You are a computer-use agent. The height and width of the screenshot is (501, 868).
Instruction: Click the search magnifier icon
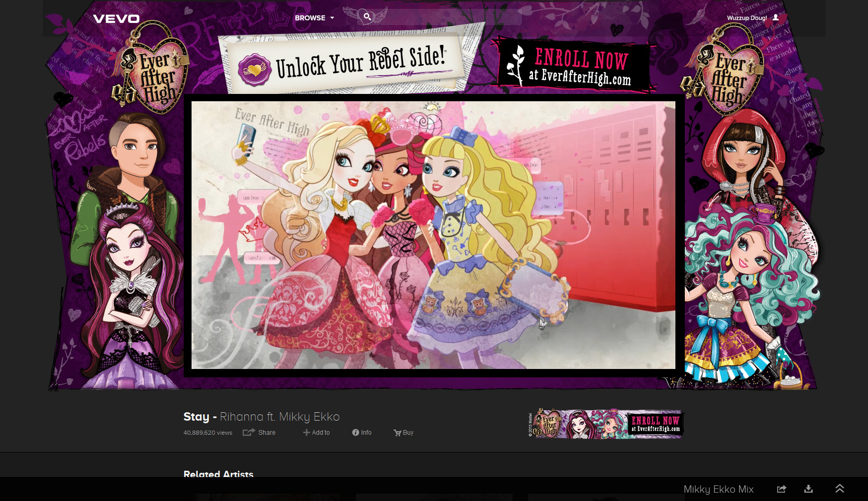point(367,17)
